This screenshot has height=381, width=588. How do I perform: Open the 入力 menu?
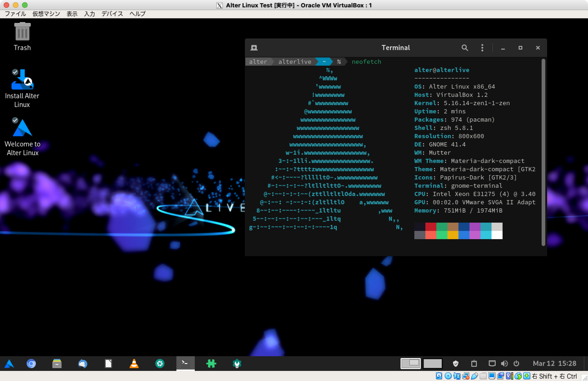click(89, 14)
